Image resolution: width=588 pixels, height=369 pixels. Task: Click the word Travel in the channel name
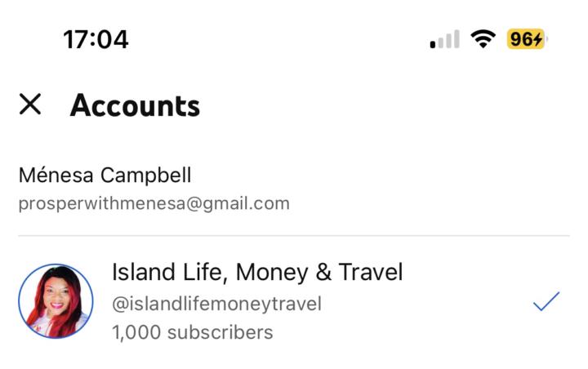click(x=370, y=272)
